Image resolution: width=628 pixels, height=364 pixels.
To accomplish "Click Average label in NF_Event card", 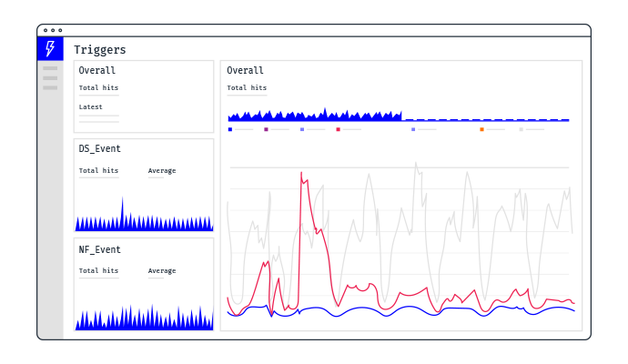I will 162,270.
